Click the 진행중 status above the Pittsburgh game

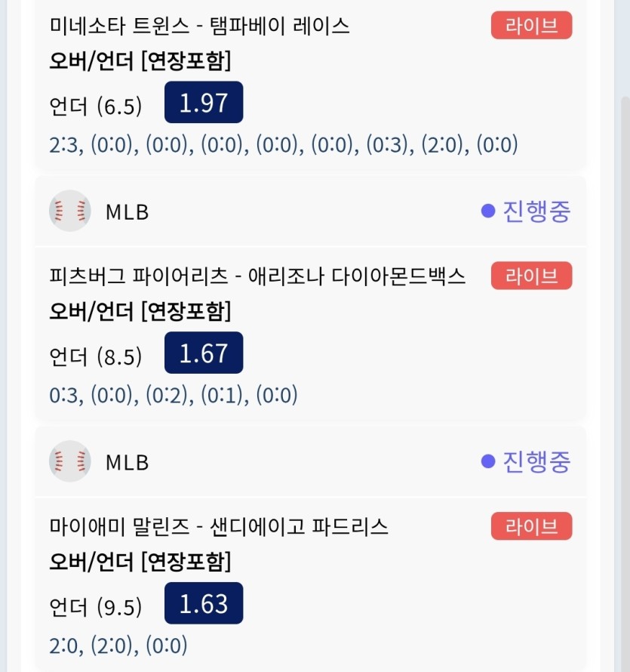coord(536,211)
